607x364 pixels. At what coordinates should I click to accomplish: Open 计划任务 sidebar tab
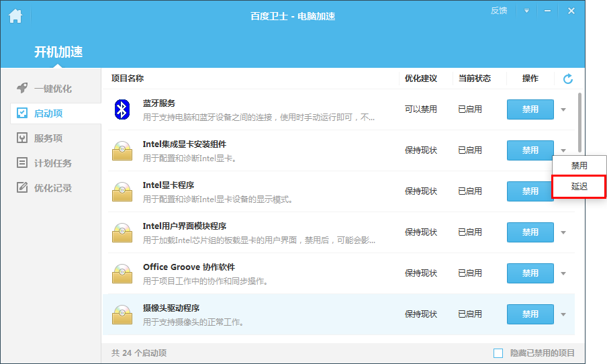click(44, 163)
